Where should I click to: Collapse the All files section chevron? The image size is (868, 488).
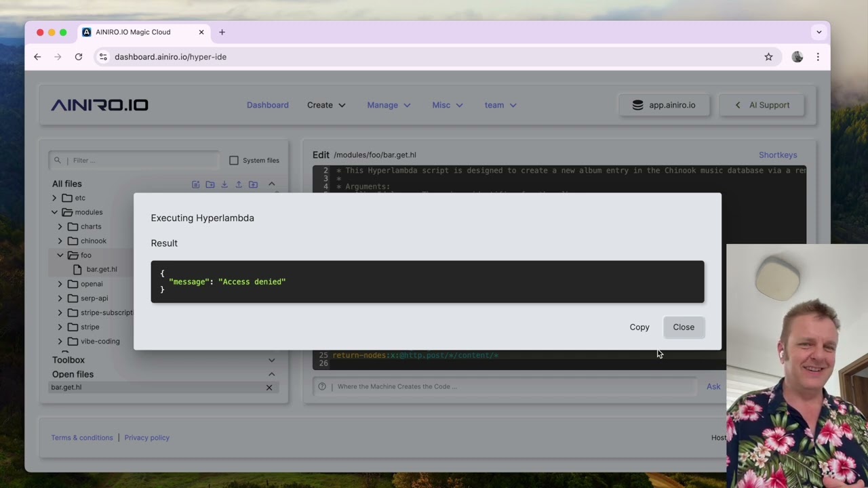271,184
